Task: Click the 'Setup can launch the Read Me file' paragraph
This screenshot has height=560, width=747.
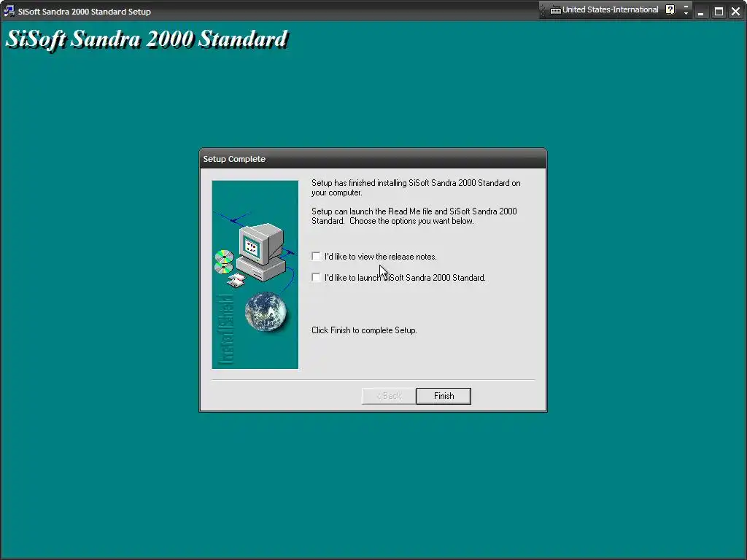Action: (x=414, y=216)
